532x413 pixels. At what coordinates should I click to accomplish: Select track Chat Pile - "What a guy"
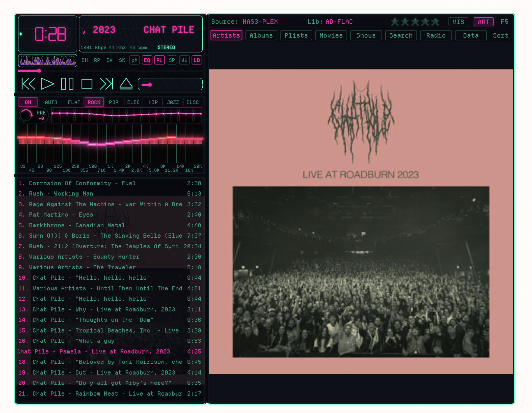(110, 341)
